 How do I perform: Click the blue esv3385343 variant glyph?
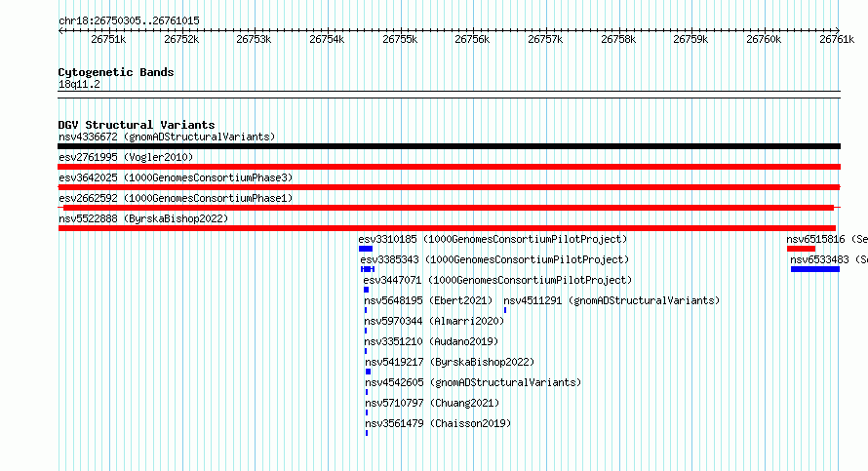(368, 269)
